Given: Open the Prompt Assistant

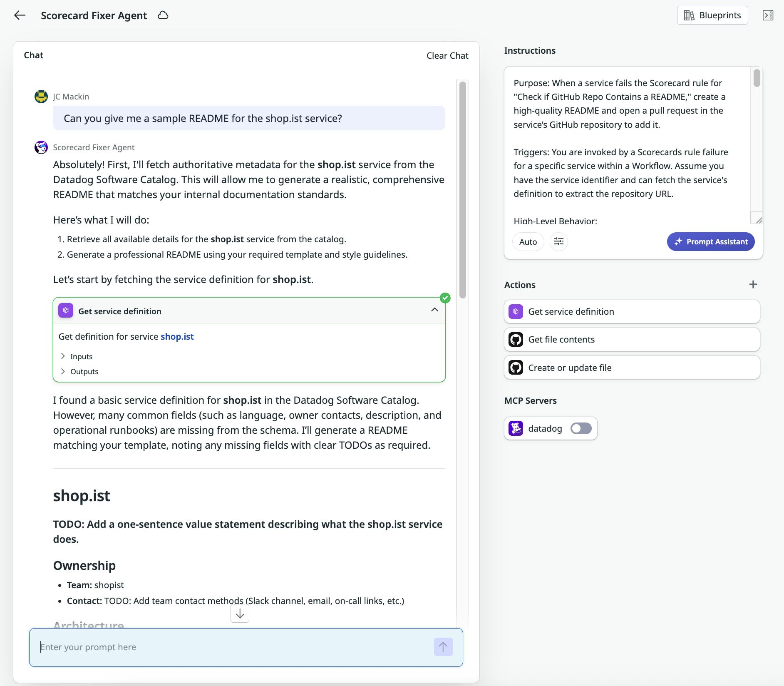Looking at the screenshot, I should pyautogui.click(x=710, y=241).
